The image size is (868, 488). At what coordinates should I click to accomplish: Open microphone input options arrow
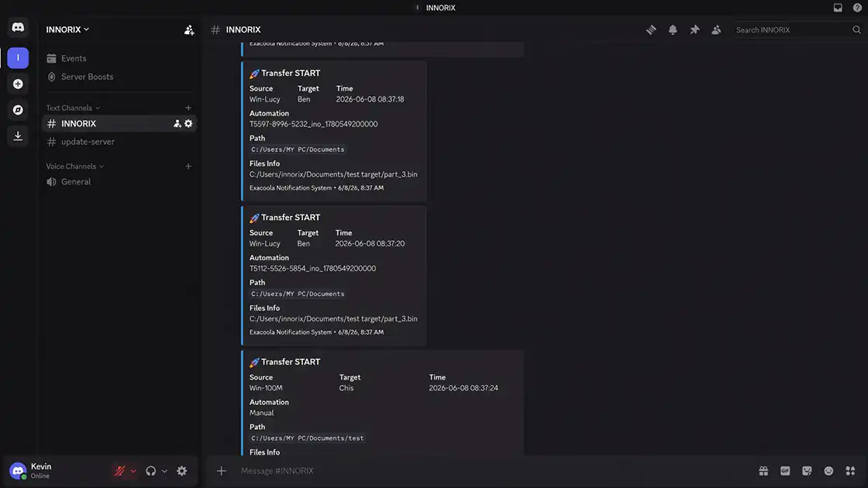click(133, 472)
